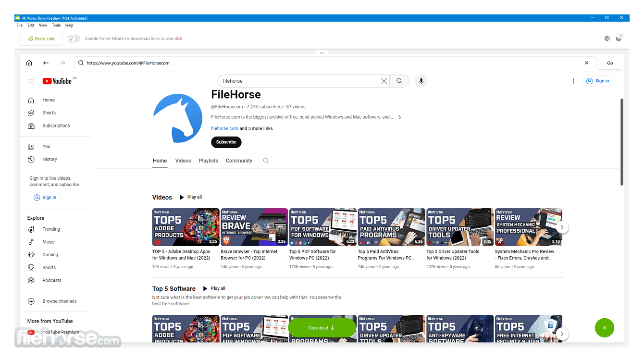Click Sign in at top right
Screen dimensions: 644x362
click(x=598, y=81)
